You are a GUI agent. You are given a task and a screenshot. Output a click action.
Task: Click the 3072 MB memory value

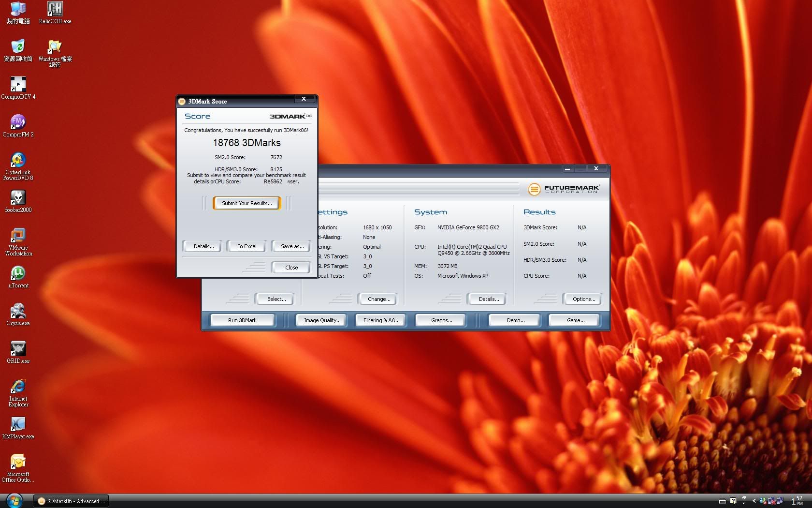447,266
